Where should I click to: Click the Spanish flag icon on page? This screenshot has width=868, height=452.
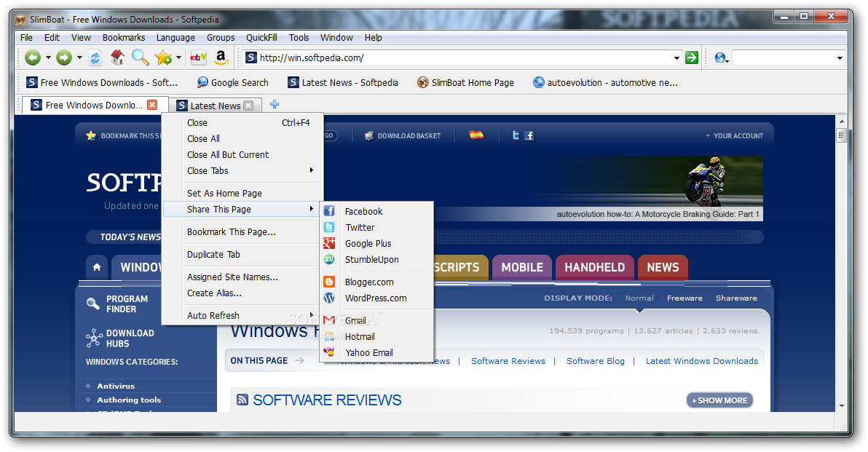[476, 135]
